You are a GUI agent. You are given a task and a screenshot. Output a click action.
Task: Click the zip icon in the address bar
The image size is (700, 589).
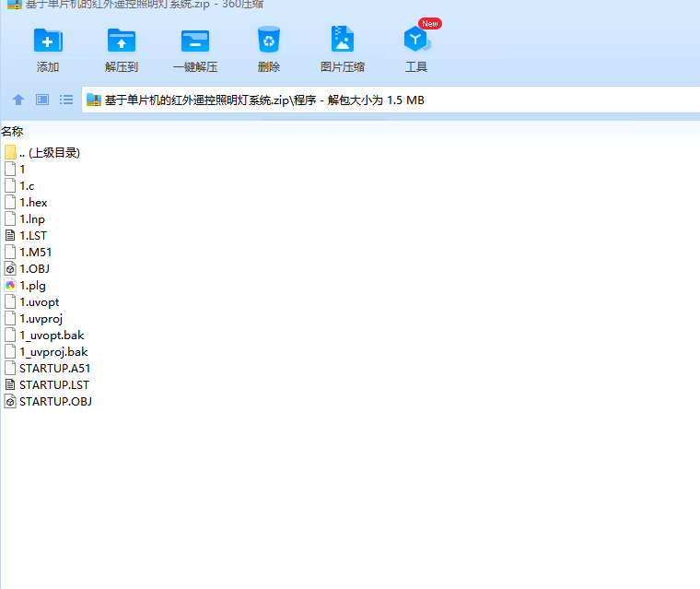[x=94, y=100]
